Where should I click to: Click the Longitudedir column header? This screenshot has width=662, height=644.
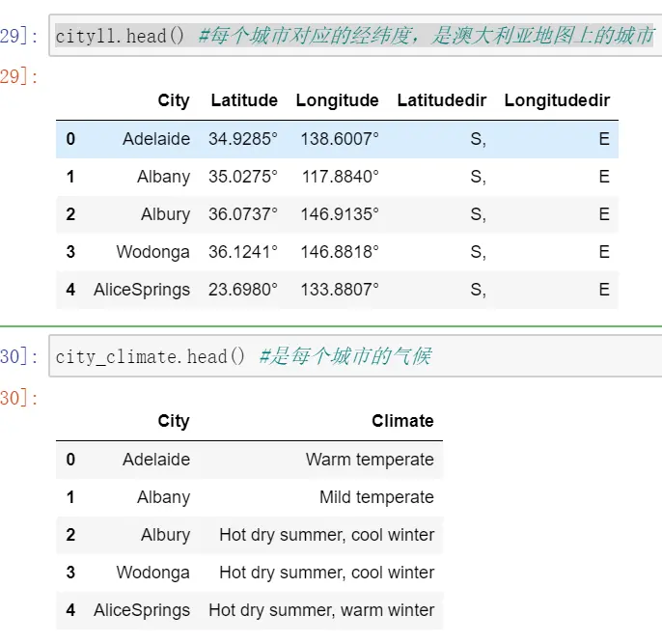point(557,100)
